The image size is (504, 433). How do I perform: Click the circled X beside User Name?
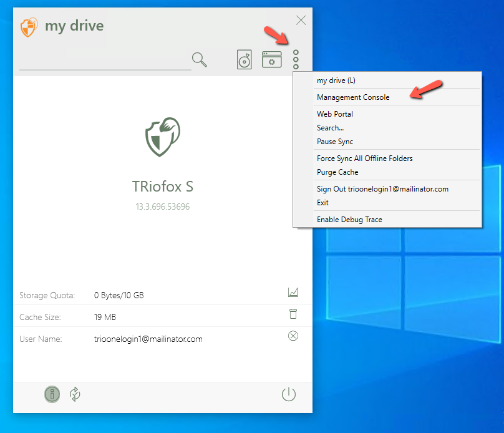pyautogui.click(x=293, y=336)
